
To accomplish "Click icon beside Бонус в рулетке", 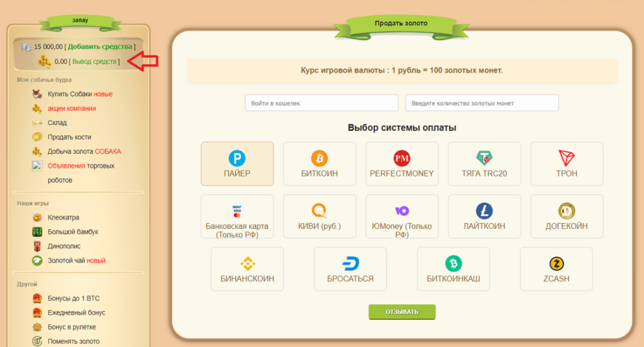I will [37, 328].
